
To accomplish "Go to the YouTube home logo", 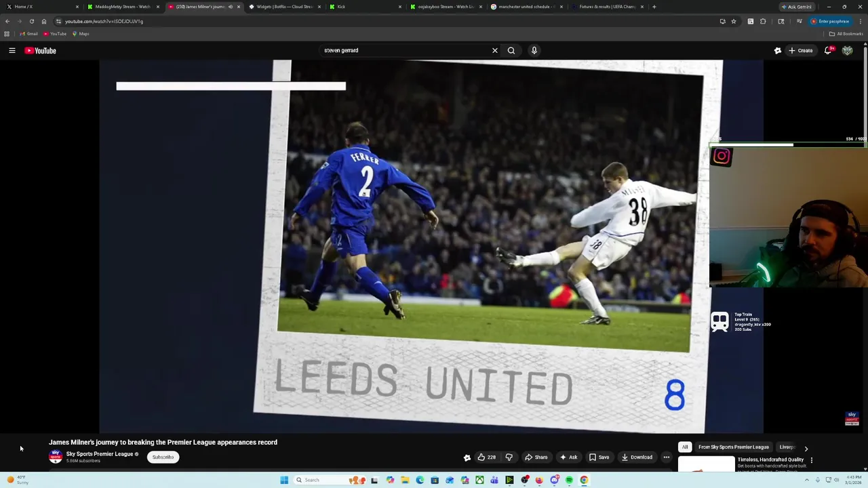I will pos(41,50).
